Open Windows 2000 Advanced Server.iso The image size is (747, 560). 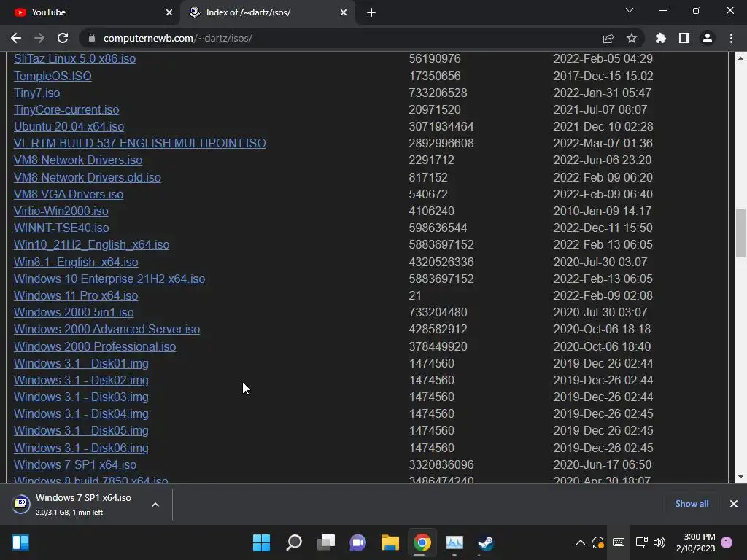(107, 329)
